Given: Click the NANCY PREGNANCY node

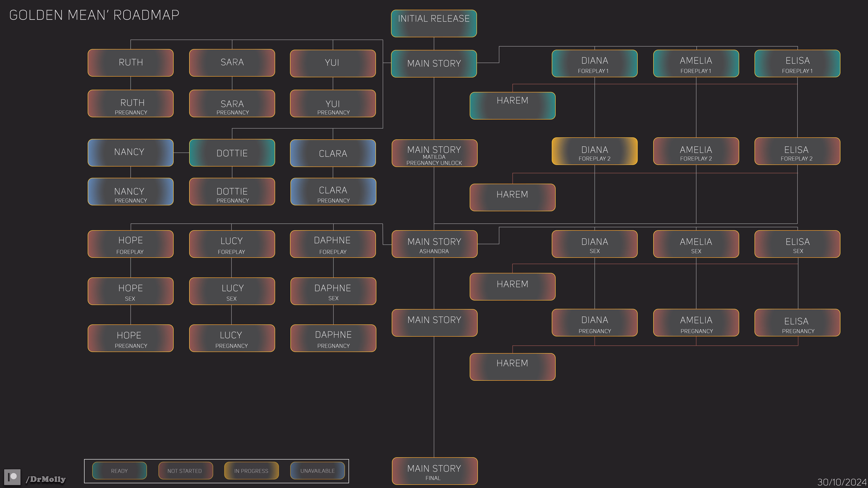Looking at the screenshot, I should [130, 192].
